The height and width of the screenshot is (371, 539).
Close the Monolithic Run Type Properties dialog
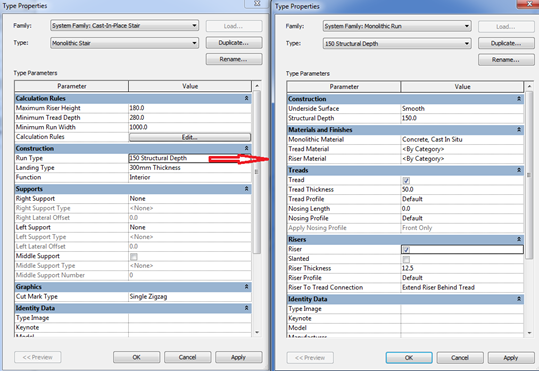point(529,4)
